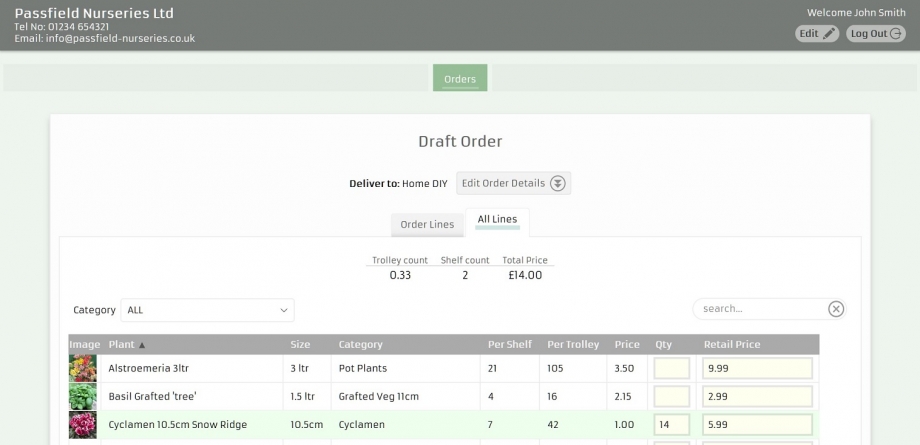This screenshot has height=445, width=920.
Task: Click the Alstroemeria 3ltr plant thumbnail
Action: (x=83, y=369)
